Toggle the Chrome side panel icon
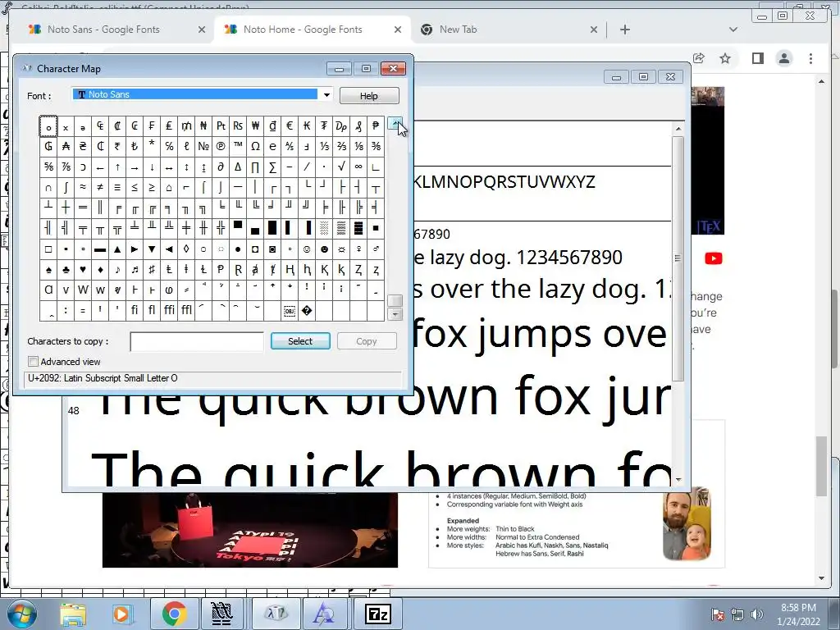The width and height of the screenshot is (840, 630). pos(757,58)
